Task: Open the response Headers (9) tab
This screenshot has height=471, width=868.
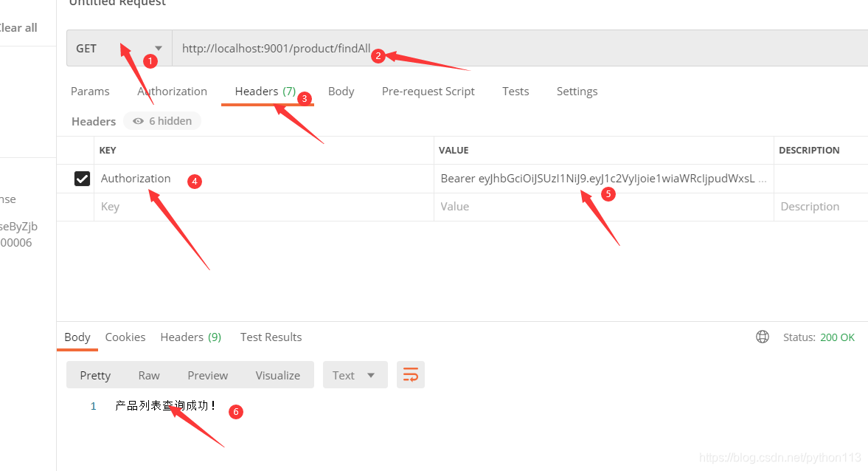Action: point(191,337)
